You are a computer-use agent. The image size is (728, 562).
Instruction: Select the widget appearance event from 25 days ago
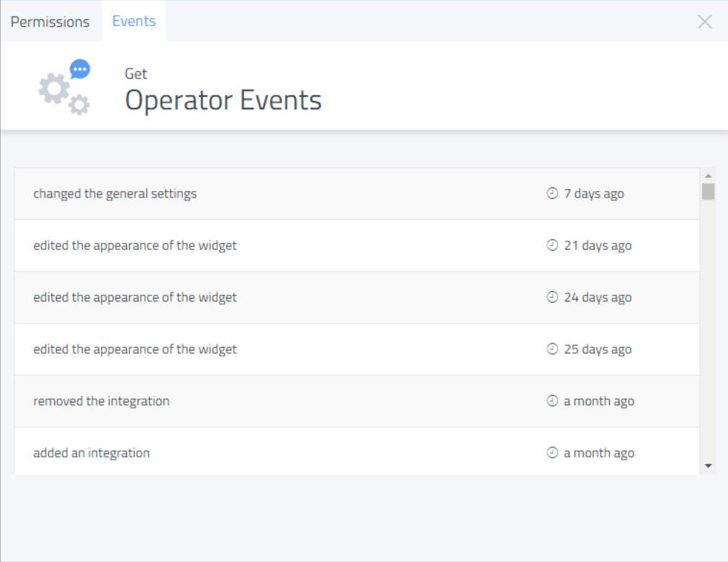point(135,349)
